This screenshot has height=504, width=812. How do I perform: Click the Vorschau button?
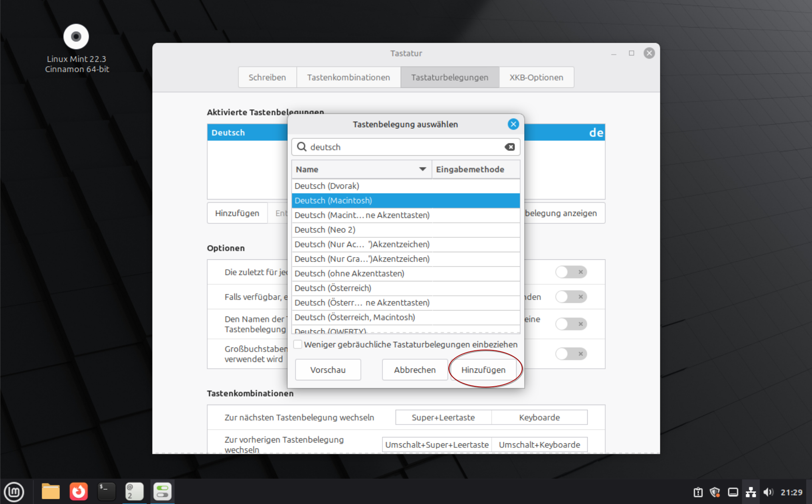(328, 370)
